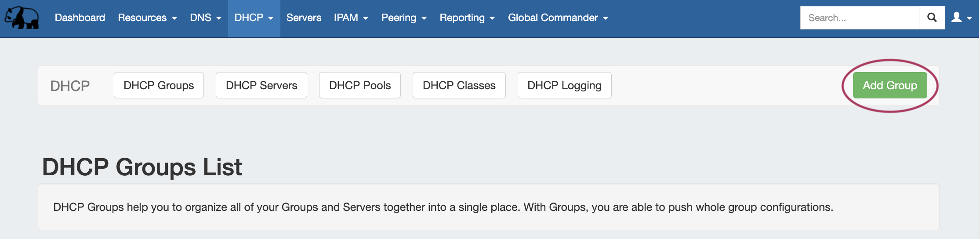The width and height of the screenshot is (980, 239).
Task: Focus the Search... input field
Action: point(859,18)
